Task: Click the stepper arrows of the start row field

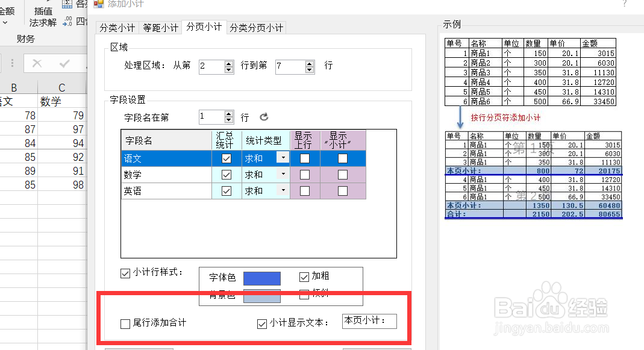Action: pos(229,66)
